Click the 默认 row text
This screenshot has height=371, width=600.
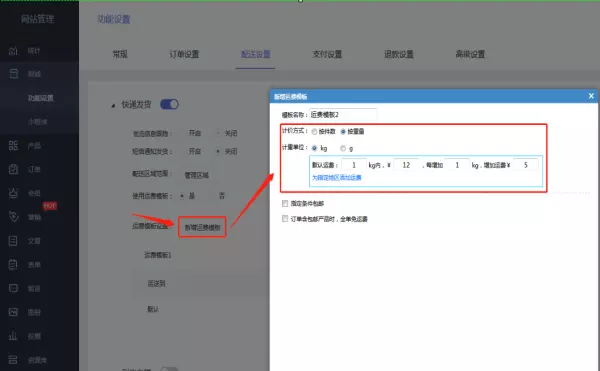pos(153,309)
